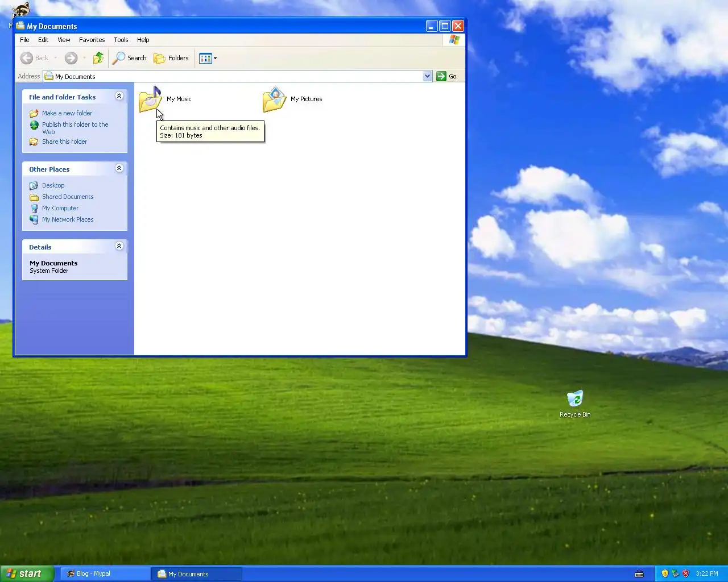728x582 pixels.
Task: Collapse the Details panel
Action: 119,246
